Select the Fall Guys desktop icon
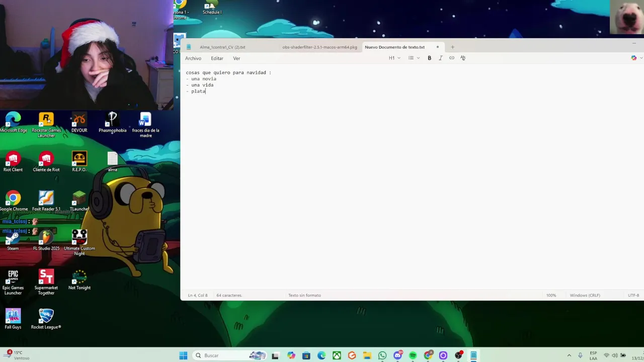 pyautogui.click(x=13, y=319)
